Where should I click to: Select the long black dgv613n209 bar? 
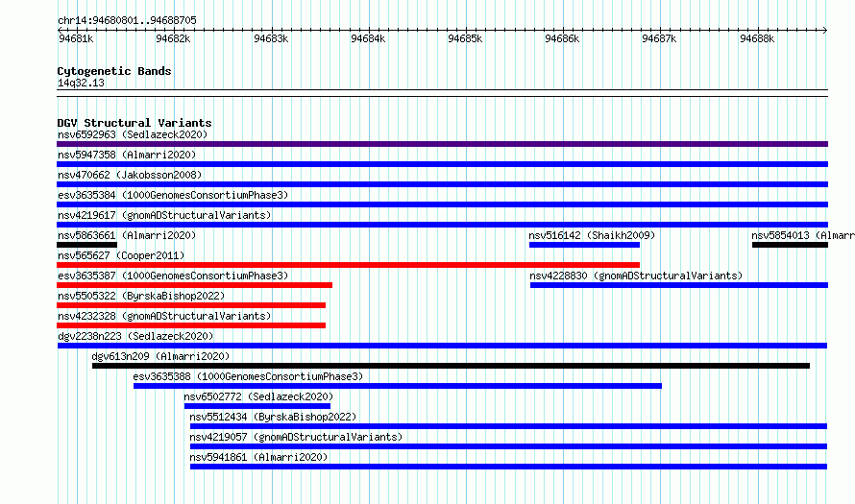click(451, 366)
